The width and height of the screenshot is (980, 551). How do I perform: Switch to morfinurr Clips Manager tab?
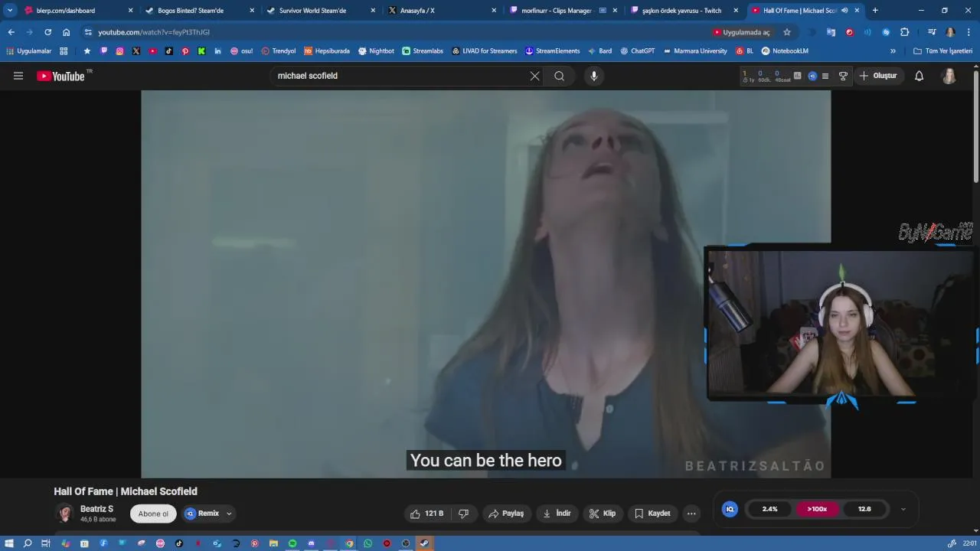pos(562,11)
